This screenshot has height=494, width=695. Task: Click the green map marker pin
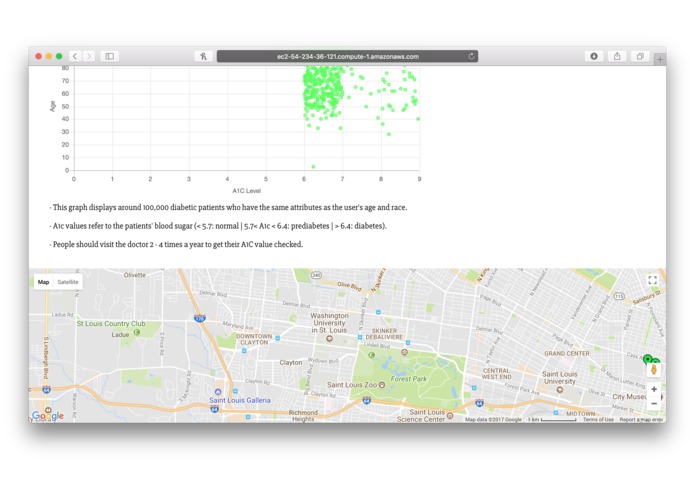coord(648,358)
